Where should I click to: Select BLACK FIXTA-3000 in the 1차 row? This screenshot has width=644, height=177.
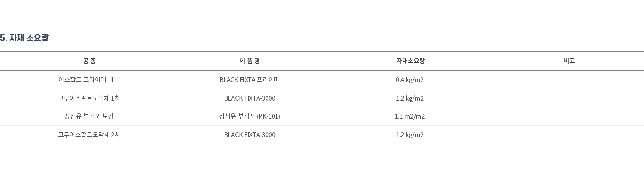(x=249, y=98)
